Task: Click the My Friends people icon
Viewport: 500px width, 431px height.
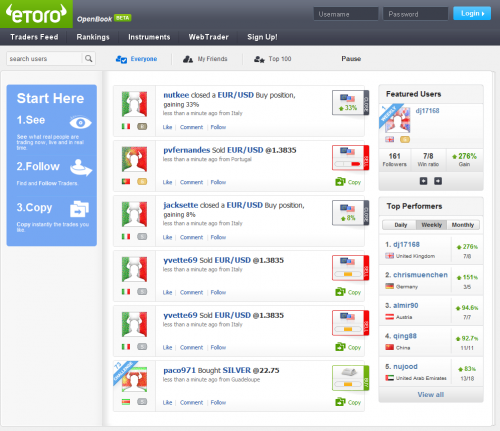Action: pyautogui.click(x=188, y=59)
